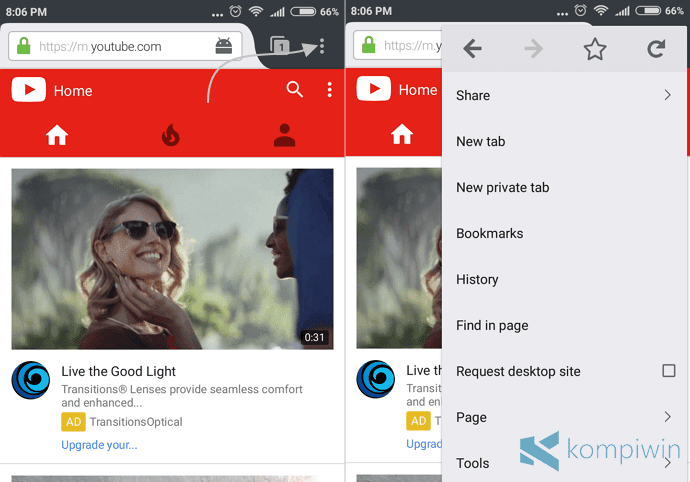
Task: Open History from menu
Action: pos(564,279)
